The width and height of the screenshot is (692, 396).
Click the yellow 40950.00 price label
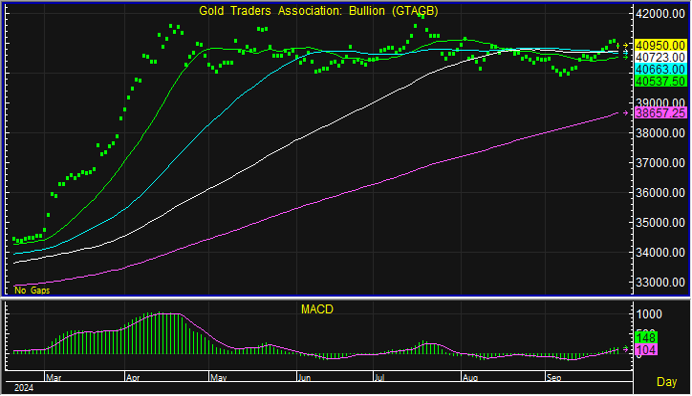[660, 45]
